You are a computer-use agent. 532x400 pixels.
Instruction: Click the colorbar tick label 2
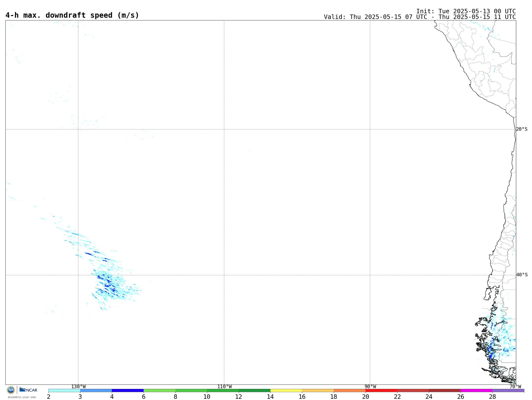click(49, 397)
